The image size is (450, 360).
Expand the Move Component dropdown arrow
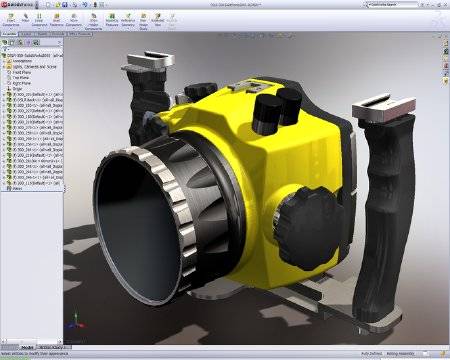click(x=74, y=29)
